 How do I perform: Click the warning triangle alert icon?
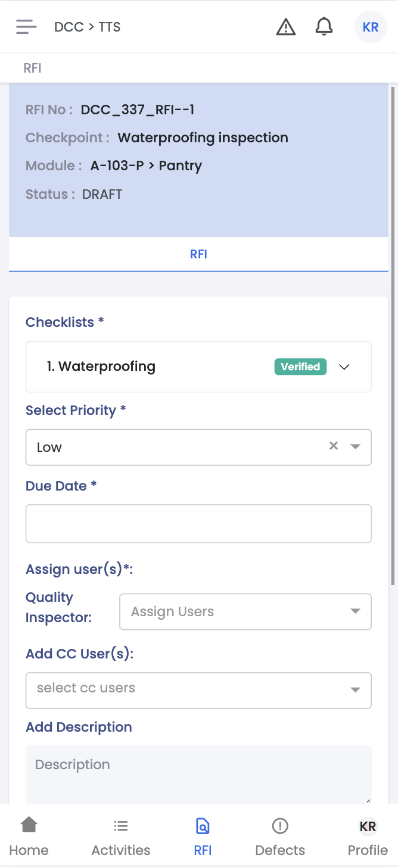(x=286, y=27)
